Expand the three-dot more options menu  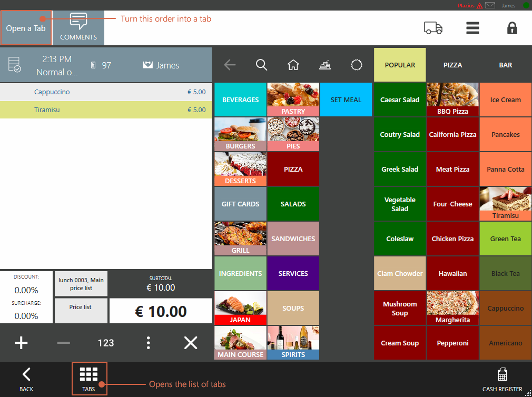pyautogui.click(x=148, y=343)
